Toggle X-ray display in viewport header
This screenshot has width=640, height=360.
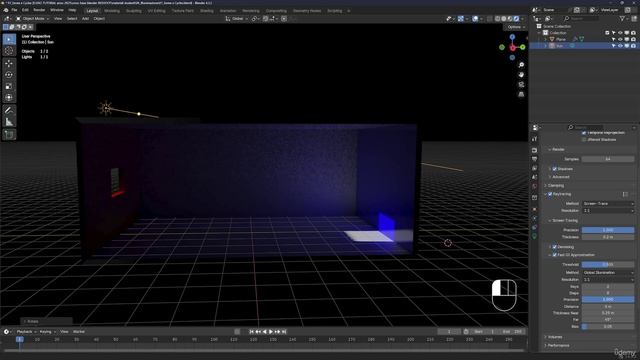[489, 19]
